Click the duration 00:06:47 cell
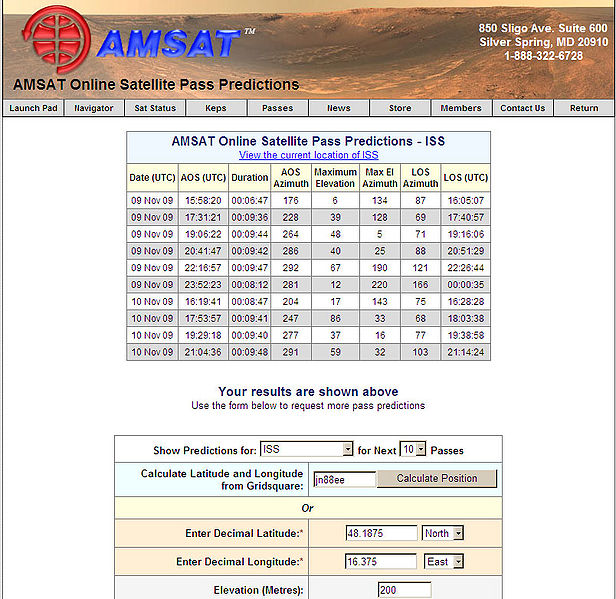This screenshot has height=599, width=616. pyautogui.click(x=249, y=200)
